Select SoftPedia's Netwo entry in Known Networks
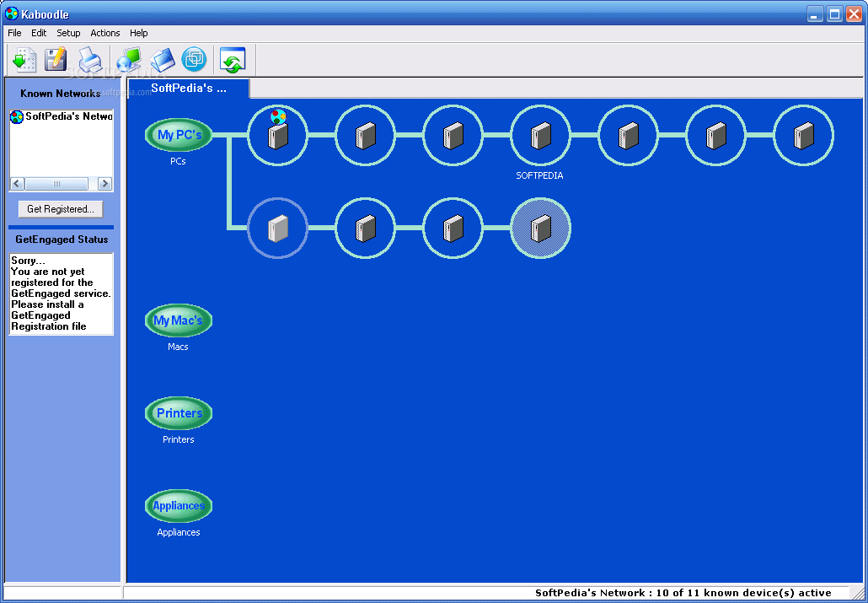 pos(62,117)
